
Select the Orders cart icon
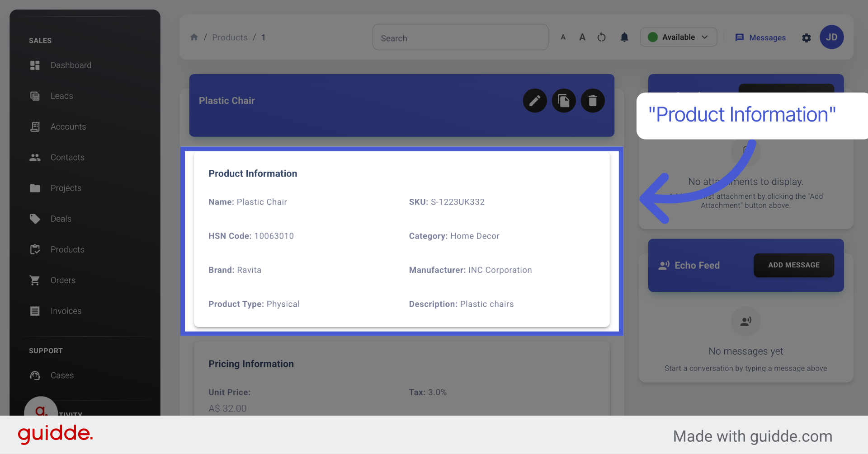click(63, 280)
